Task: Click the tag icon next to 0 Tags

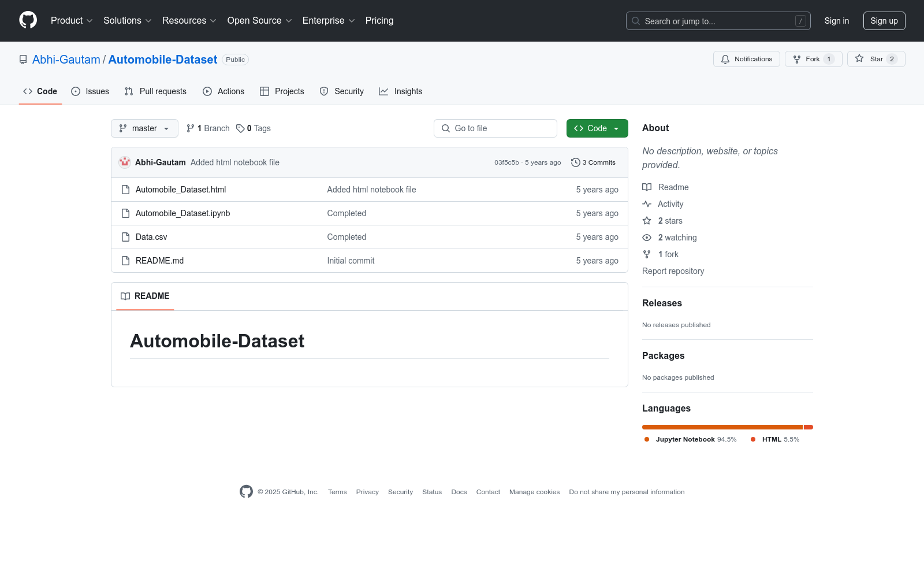Action: pyautogui.click(x=240, y=128)
